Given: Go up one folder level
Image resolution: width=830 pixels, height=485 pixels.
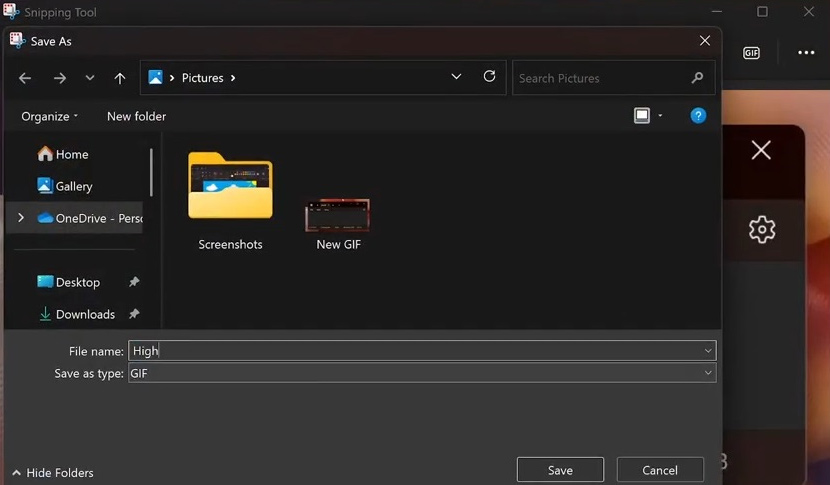Looking at the screenshot, I should (x=120, y=78).
